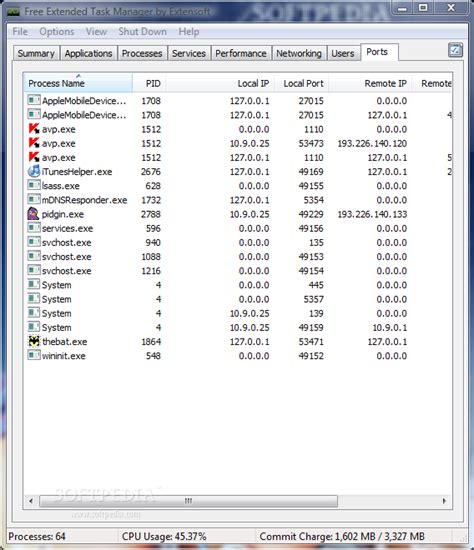Open the View menu
474x550 pixels.
coord(96,32)
